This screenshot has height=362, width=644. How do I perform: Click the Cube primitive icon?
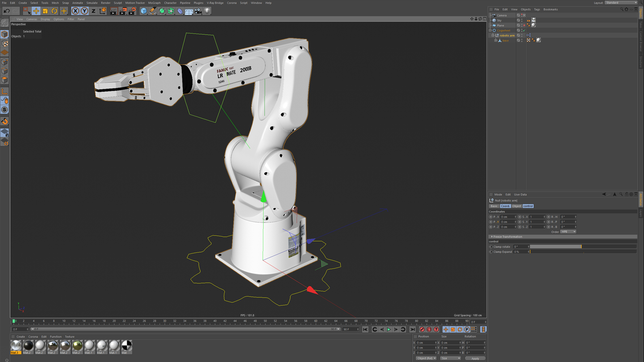pos(143,11)
